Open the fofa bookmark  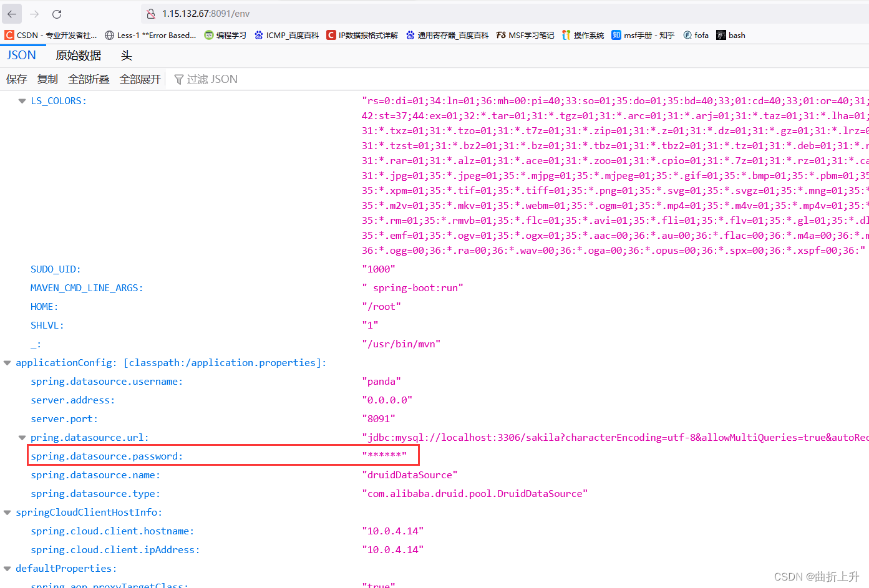[x=696, y=35]
